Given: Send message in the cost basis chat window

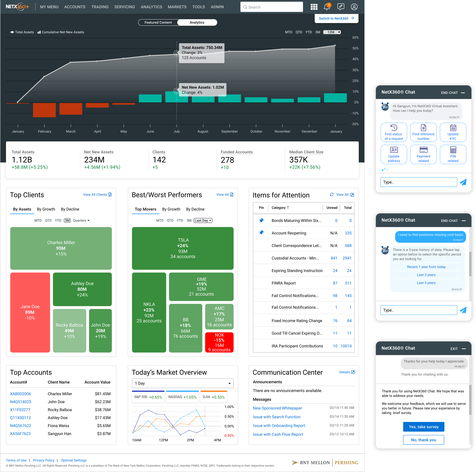Looking at the screenshot, I should pyautogui.click(x=463, y=310).
